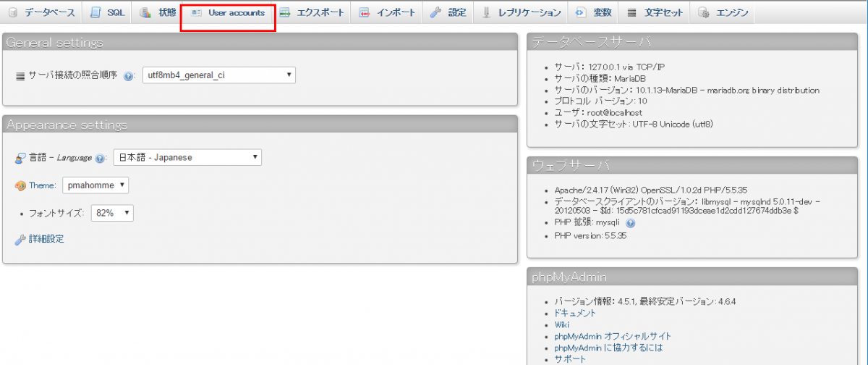868x365 pixels.
Task: Click the サーバの文字セット UTF-8 Unicode entry
Action: pyautogui.click(x=634, y=125)
